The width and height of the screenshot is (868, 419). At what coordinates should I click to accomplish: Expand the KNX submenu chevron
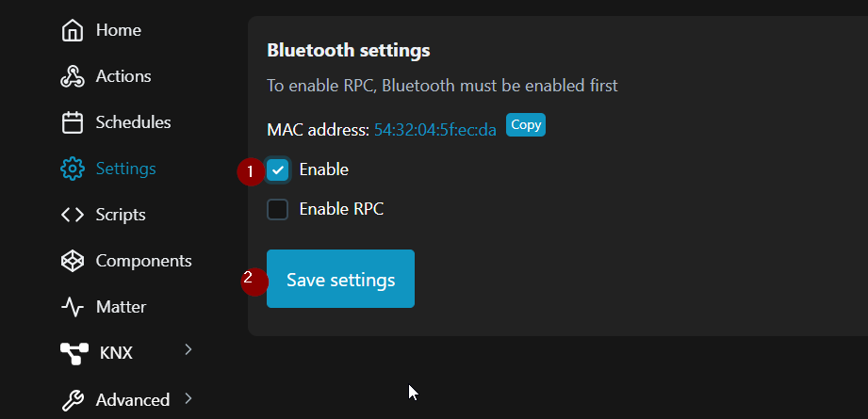pos(188,350)
